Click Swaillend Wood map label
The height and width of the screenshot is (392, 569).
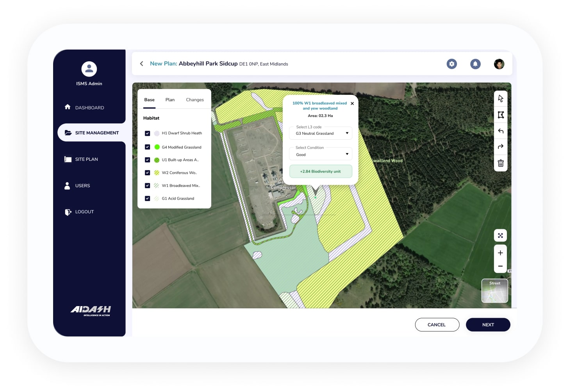[386, 161]
